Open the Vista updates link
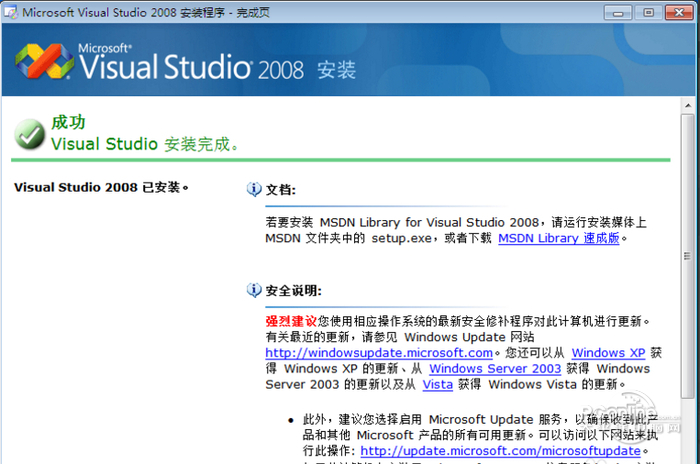700x464 pixels. 438,385
